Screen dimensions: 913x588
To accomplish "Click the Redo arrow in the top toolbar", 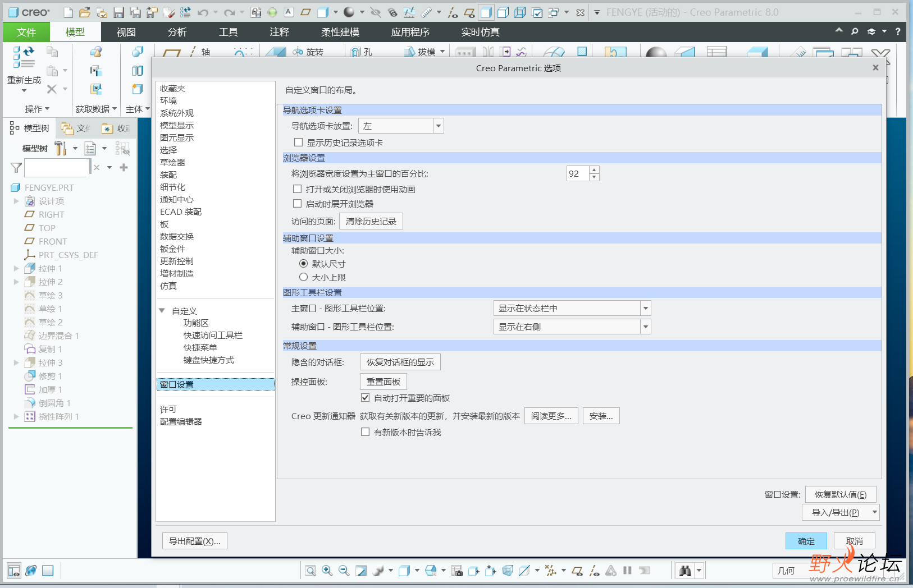I will tap(229, 12).
